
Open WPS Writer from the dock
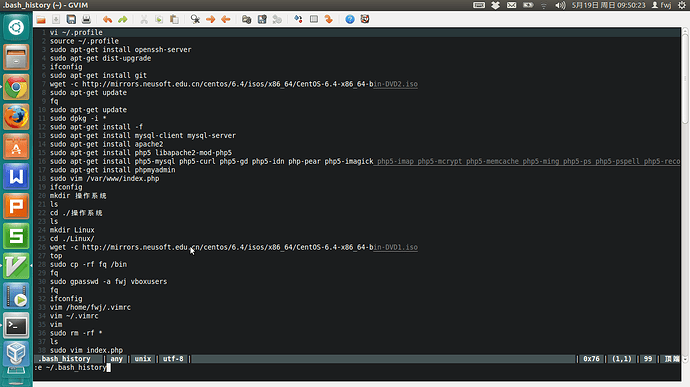coord(16,177)
